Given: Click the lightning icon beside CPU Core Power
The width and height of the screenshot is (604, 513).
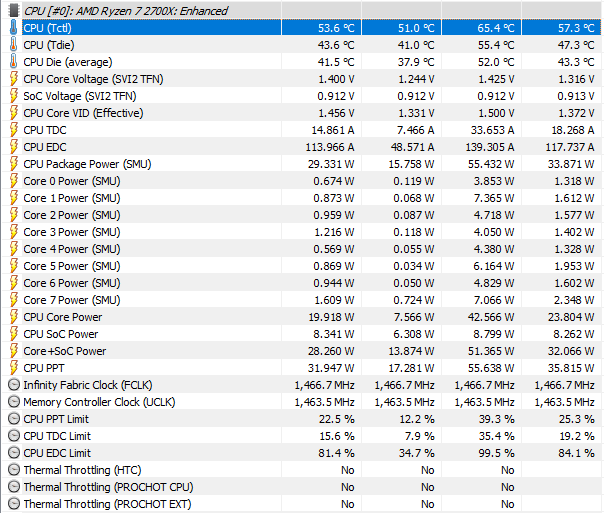Looking at the screenshot, I should [13, 317].
